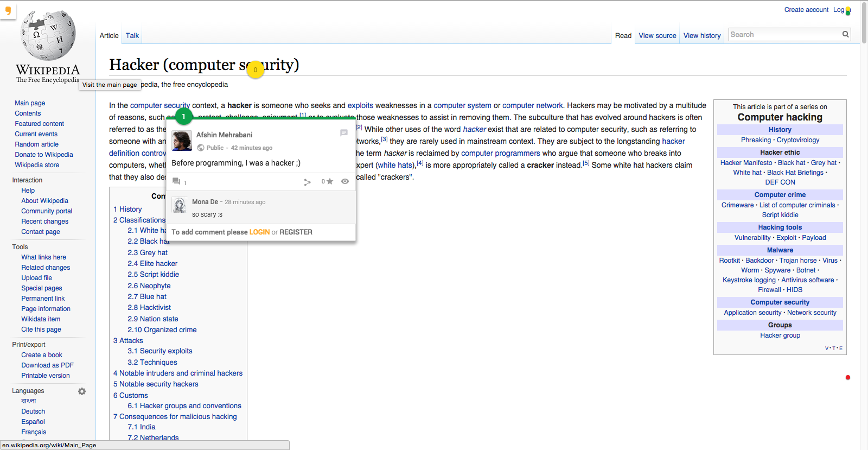Open language settings gear icon
868x450 pixels.
(x=82, y=391)
